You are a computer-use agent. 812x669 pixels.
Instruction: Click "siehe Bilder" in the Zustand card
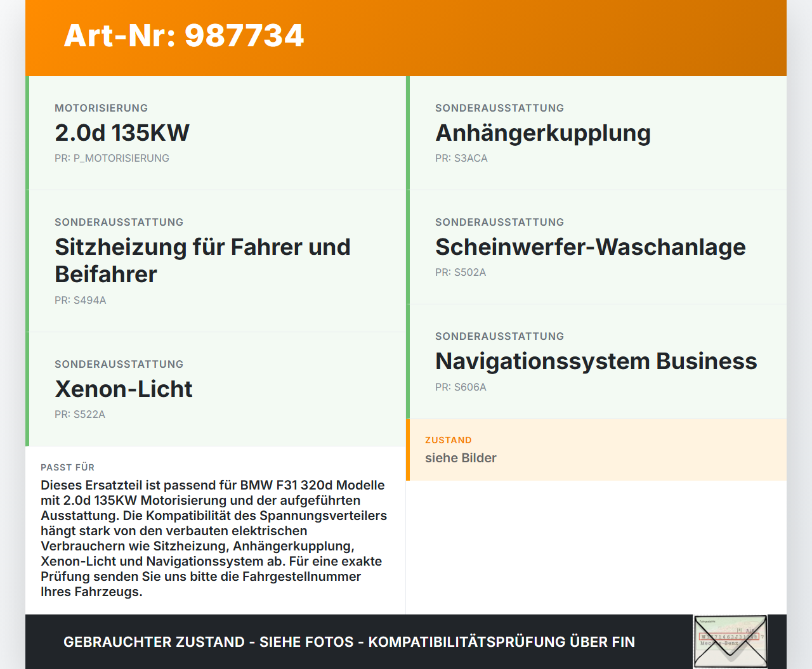click(461, 458)
